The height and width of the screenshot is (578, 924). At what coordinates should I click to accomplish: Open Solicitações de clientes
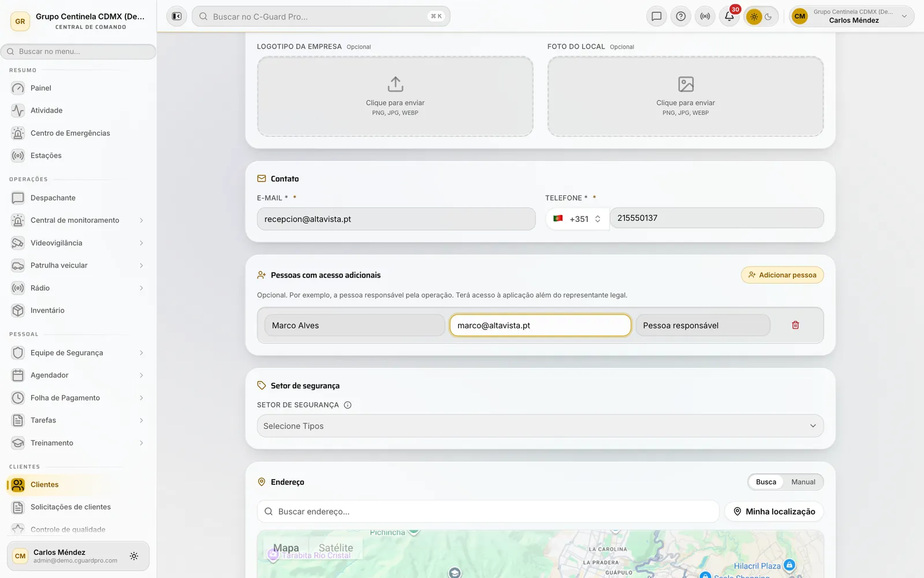[78, 507]
